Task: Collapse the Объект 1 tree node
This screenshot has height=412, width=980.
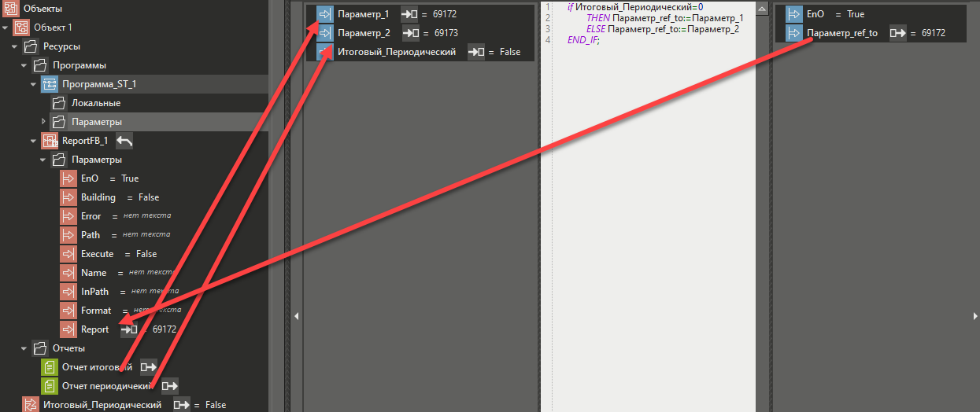Action: (x=6, y=28)
